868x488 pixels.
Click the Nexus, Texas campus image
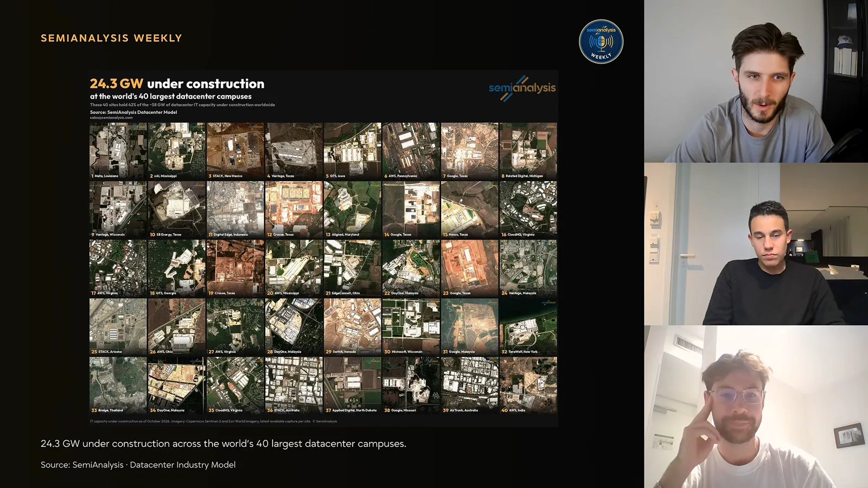[470, 209]
